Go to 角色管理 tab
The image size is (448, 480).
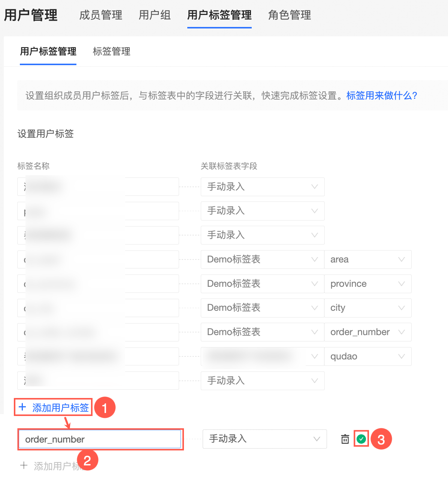290,15
